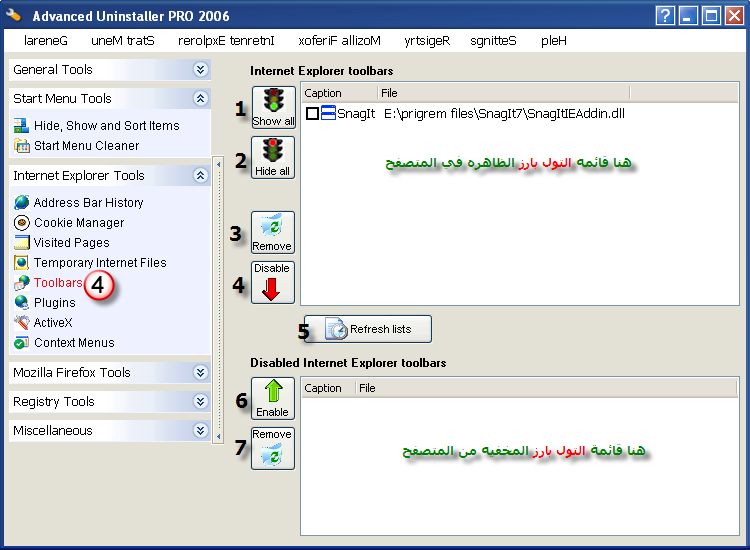750x550 pixels.
Task: Click Caption header in disabled toolbars list
Action: click(329, 388)
